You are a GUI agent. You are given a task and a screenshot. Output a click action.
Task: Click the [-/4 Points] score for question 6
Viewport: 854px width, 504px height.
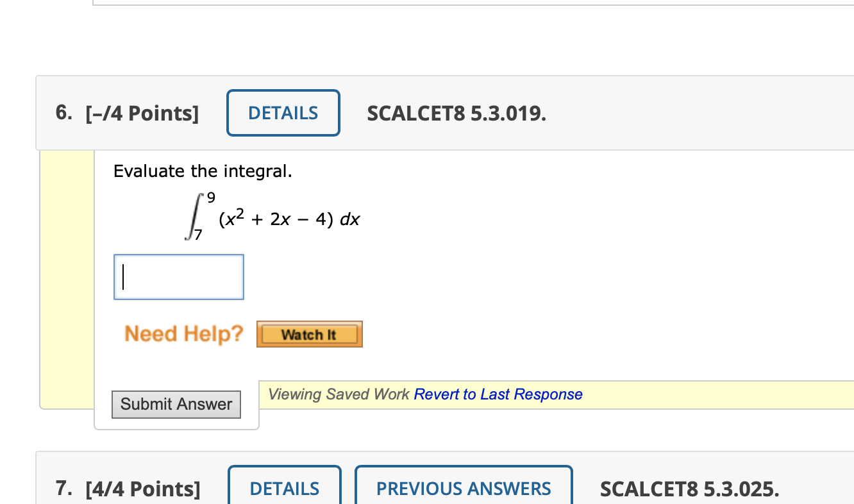coord(142,113)
